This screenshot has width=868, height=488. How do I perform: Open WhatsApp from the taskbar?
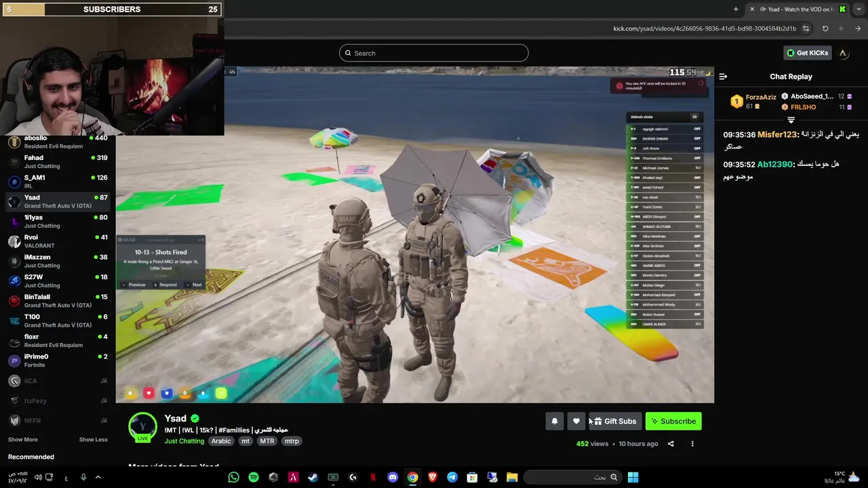click(234, 477)
